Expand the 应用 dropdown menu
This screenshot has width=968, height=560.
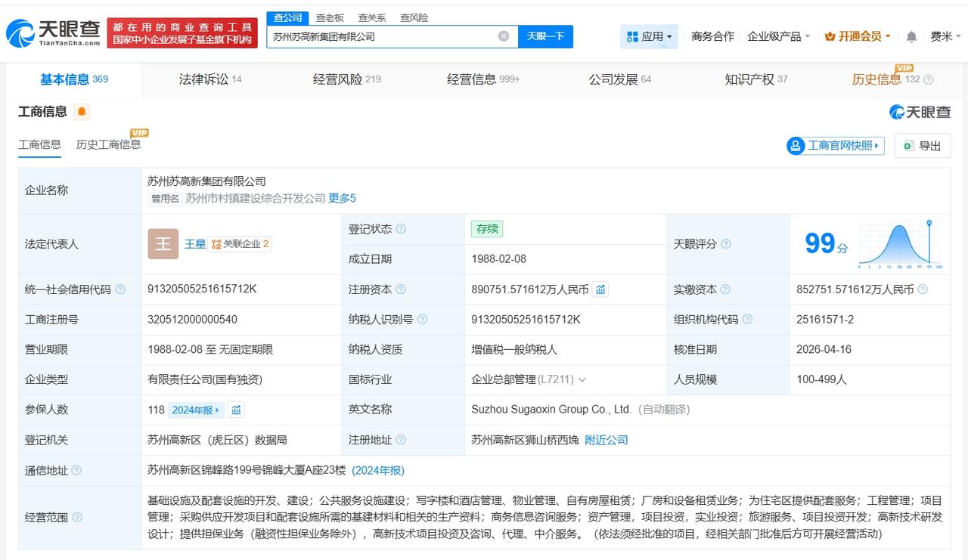pyautogui.click(x=650, y=36)
